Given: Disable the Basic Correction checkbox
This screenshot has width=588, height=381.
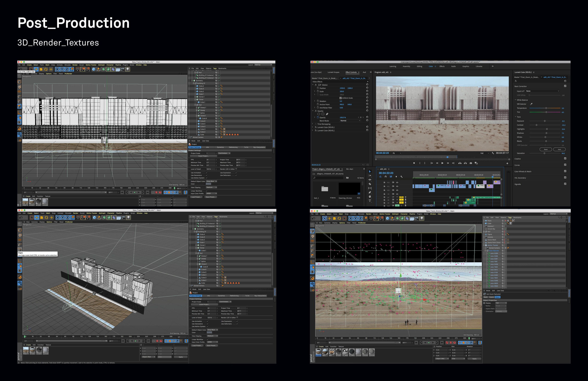Looking at the screenshot, I should (565, 86).
